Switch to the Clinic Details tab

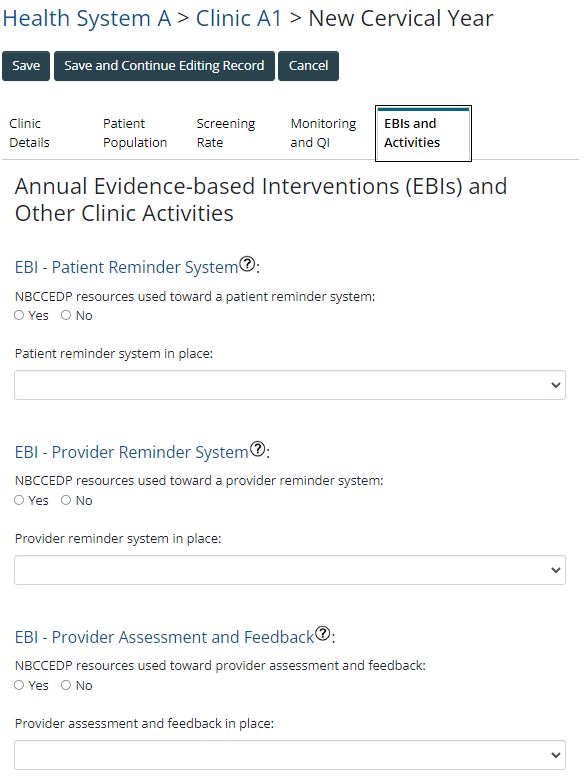(x=29, y=133)
